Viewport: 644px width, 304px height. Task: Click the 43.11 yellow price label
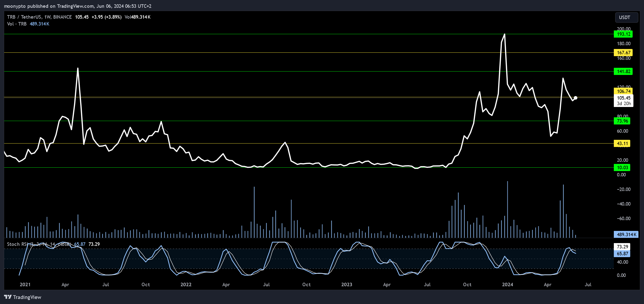pos(622,144)
